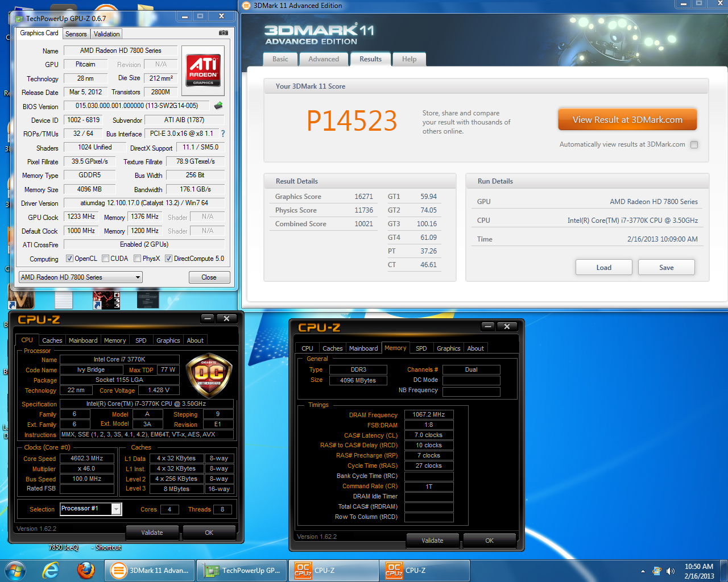This screenshot has height=582, width=728.
Task: Click the GPU Clock value 1233 MHz
Action: [x=81, y=217]
